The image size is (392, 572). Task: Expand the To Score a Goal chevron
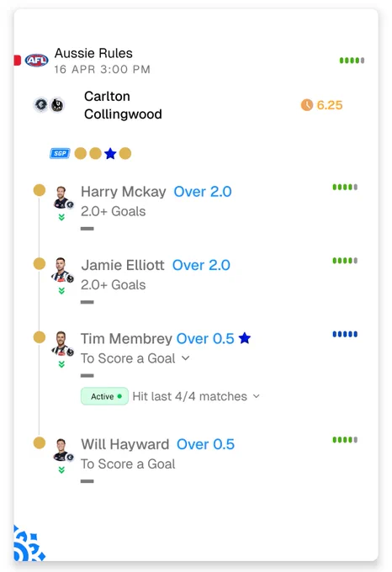point(186,358)
